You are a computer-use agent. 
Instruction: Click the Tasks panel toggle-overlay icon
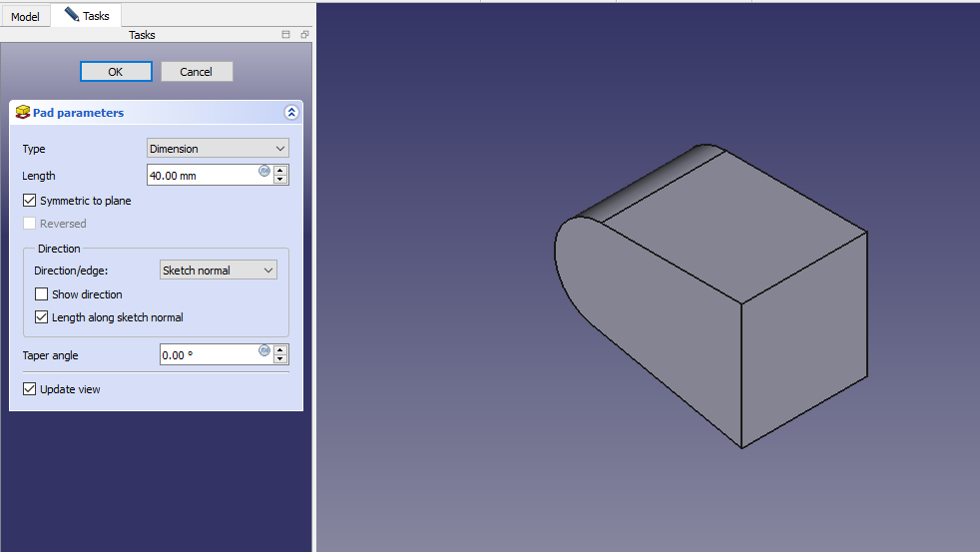pos(286,34)
